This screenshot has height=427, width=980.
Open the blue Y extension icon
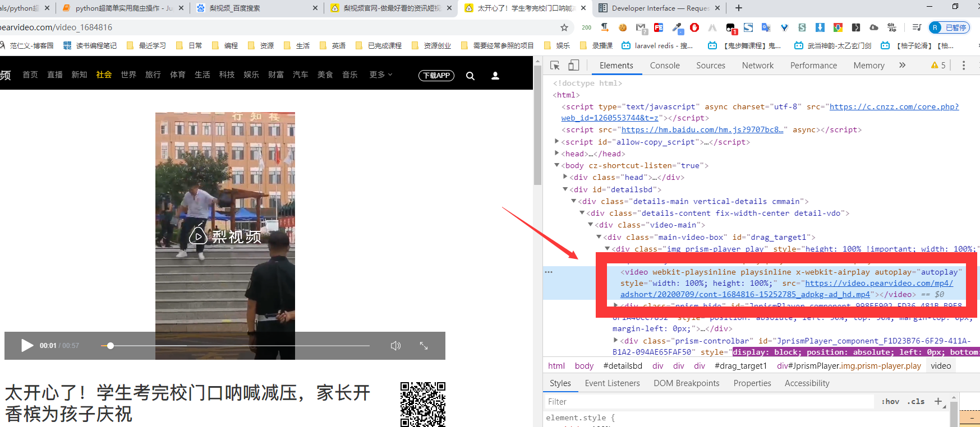click(784, 27)
